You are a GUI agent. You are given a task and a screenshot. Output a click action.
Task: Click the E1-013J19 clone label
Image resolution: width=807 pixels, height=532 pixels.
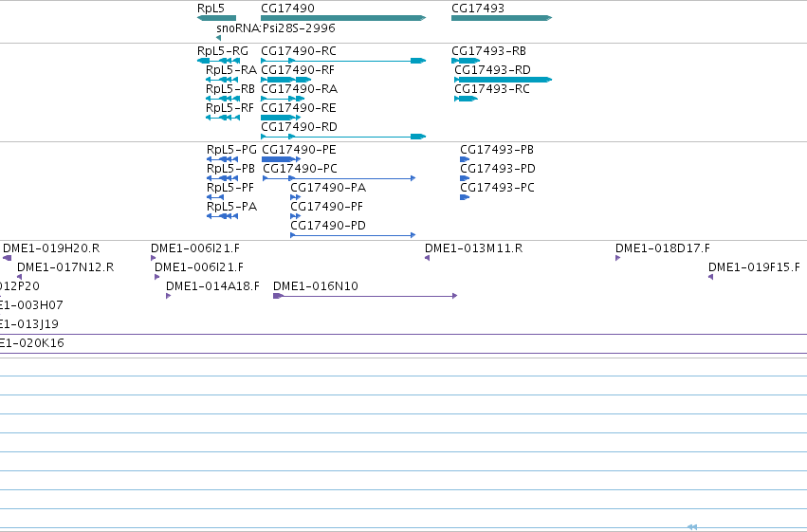(29, 324)
